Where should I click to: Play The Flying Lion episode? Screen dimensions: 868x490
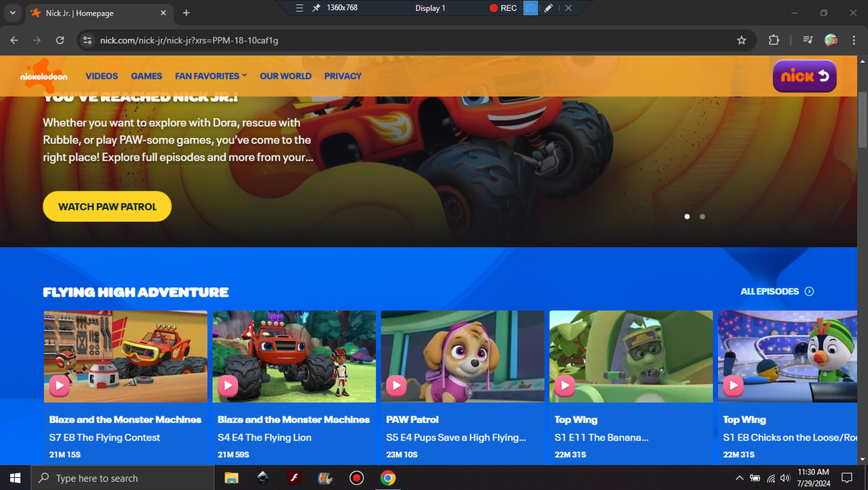coord(228,386)
